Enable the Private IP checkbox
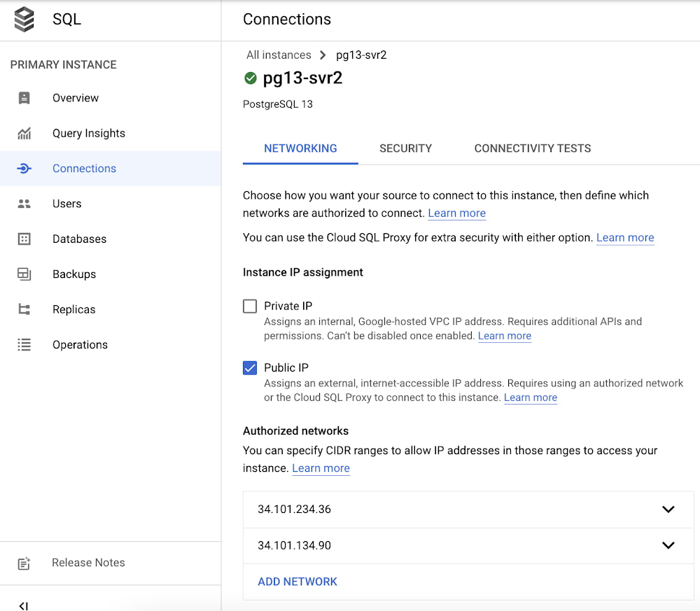 (250, 306)
